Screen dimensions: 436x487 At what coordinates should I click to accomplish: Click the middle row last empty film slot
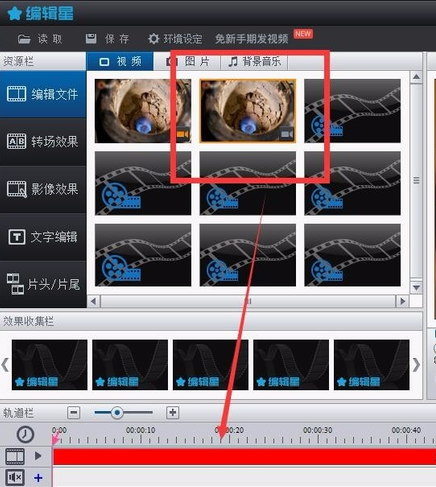click(352, 183)
